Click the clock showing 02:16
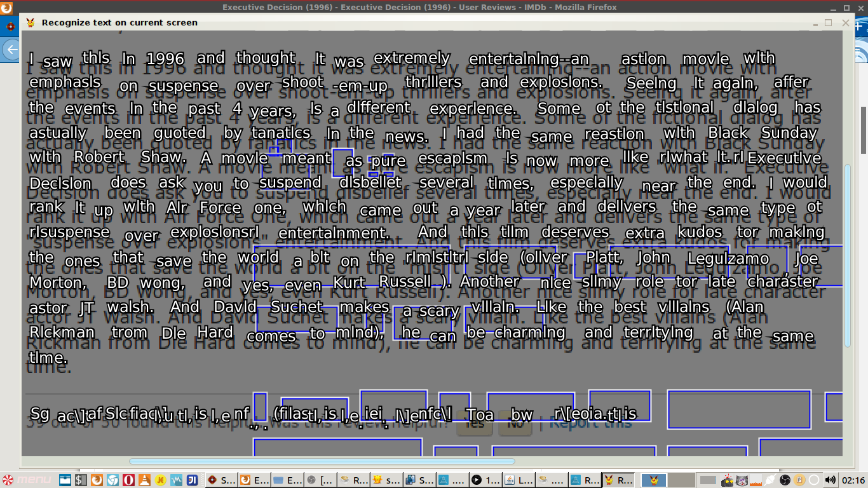The image size is (868, 488). coord(853,480)
